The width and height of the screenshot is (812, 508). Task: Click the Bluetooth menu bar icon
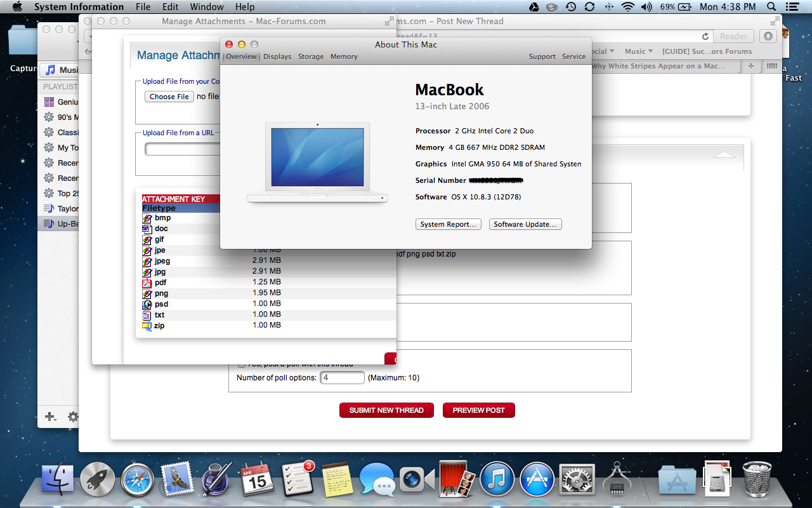(x=609, y=7)
